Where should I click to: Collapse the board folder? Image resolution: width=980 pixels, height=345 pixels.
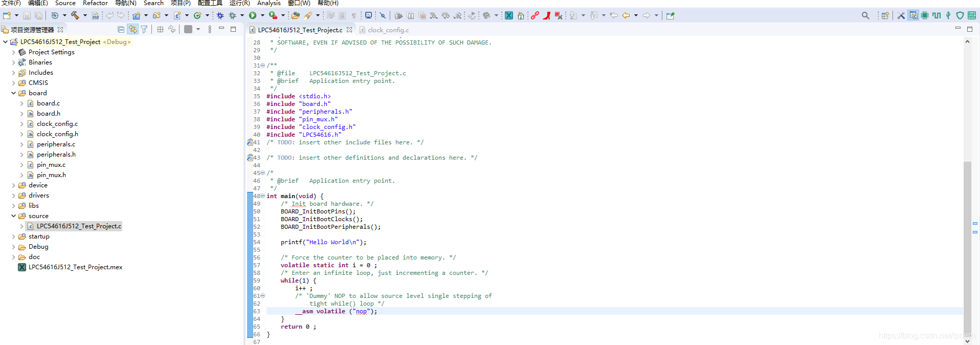(13, 93)
